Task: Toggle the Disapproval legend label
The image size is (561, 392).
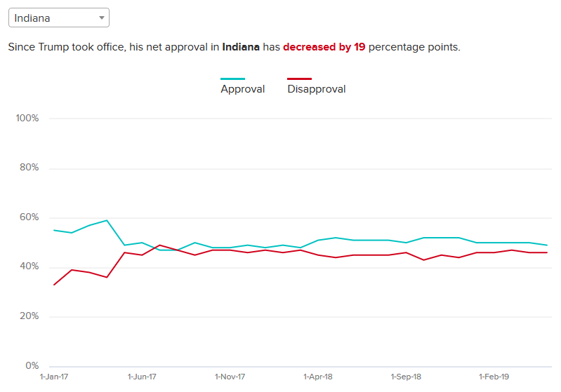Action: [x=316, y=89]
